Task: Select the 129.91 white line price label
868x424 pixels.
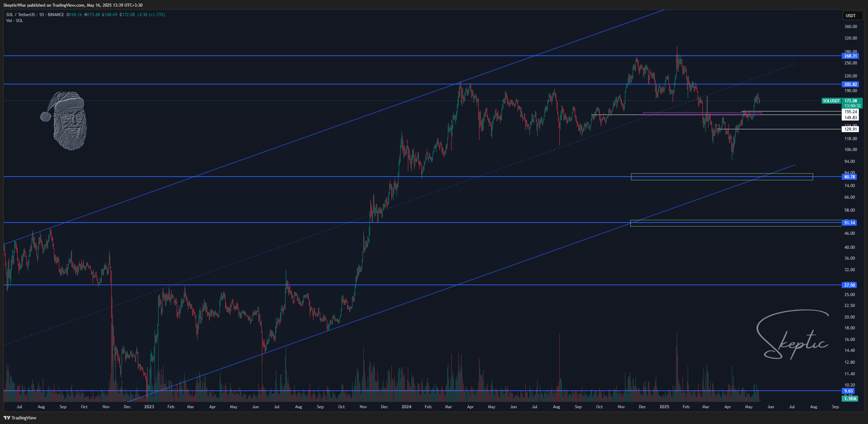Action: click(850, 129)
